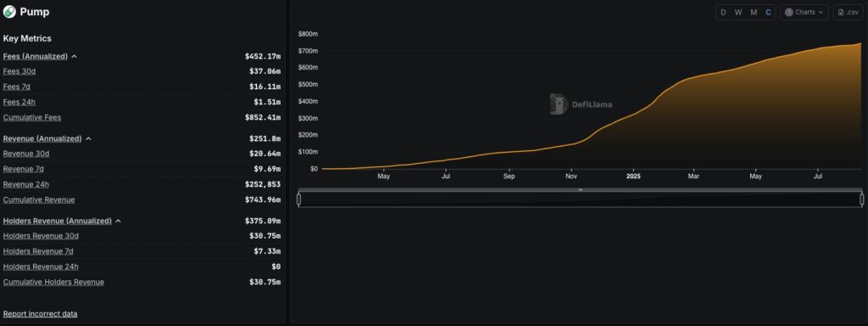868x326 pixels.
Task: Click the Revenue 30d metric link
Action: [26, 154]
